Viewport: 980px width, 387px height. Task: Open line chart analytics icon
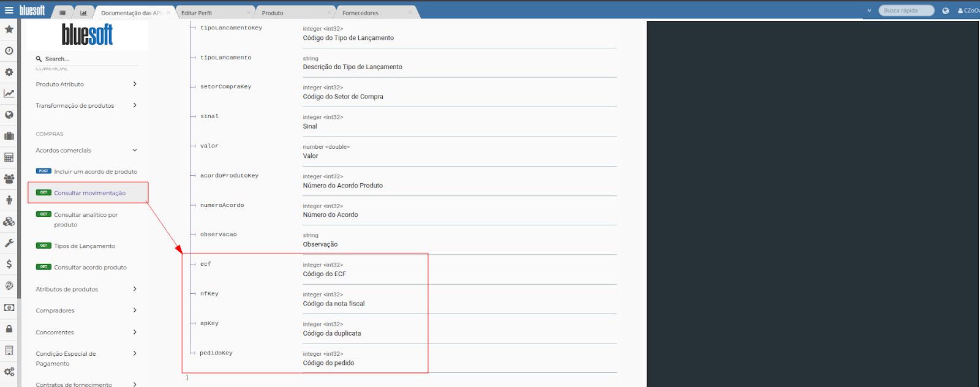(x=9, y=94)
